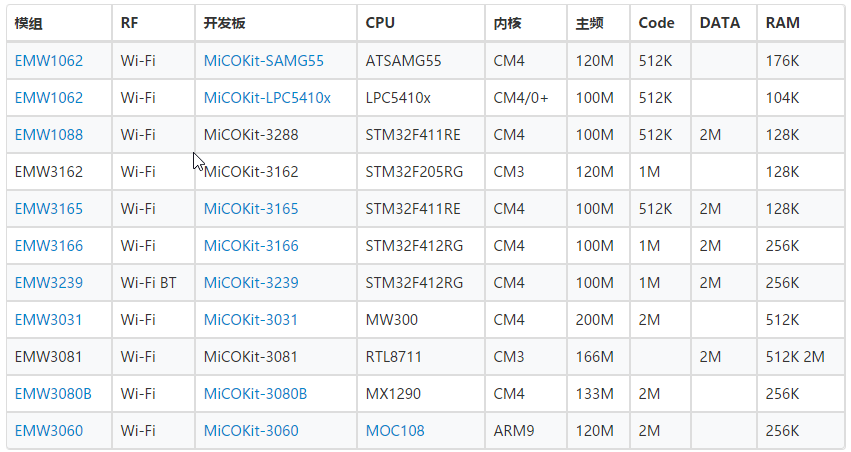Open the MiCOKit-3080B board link
This screenshot has width=851, height=452.
[255, 393]
